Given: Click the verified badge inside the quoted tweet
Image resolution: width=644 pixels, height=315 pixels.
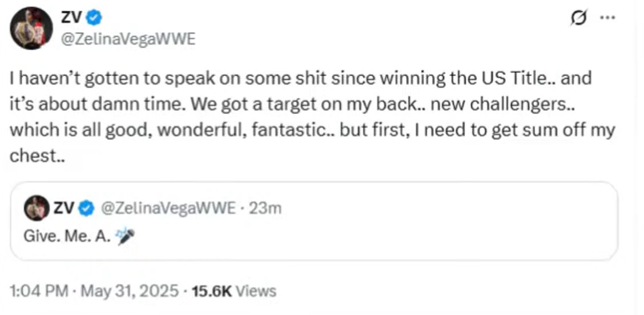Looking at the screenshot, I should pos(87,209).
